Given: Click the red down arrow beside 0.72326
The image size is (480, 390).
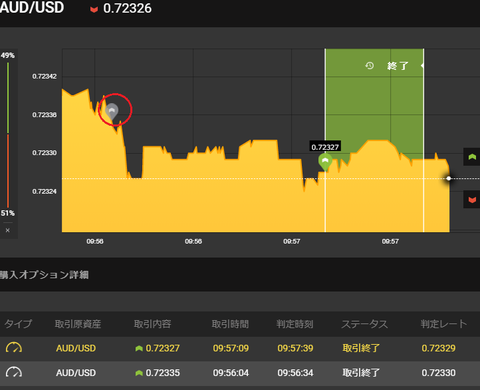Looking at the screenshot, I should (x=94, y=9).
